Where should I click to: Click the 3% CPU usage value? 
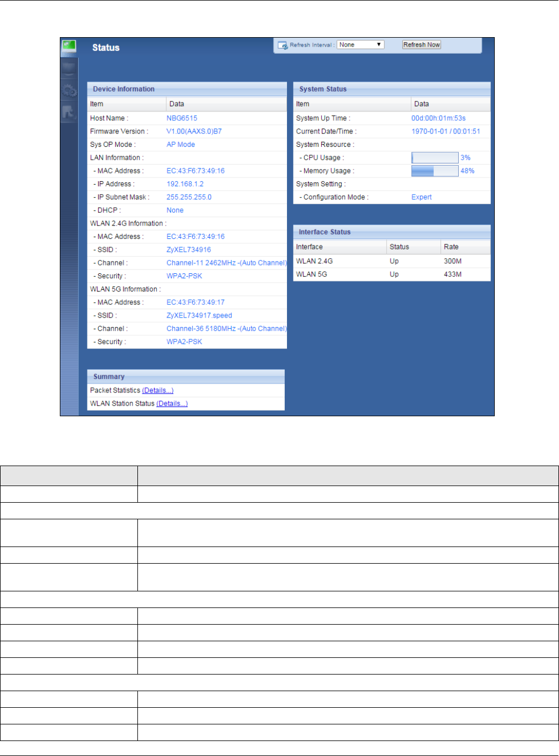click(465, 158)
